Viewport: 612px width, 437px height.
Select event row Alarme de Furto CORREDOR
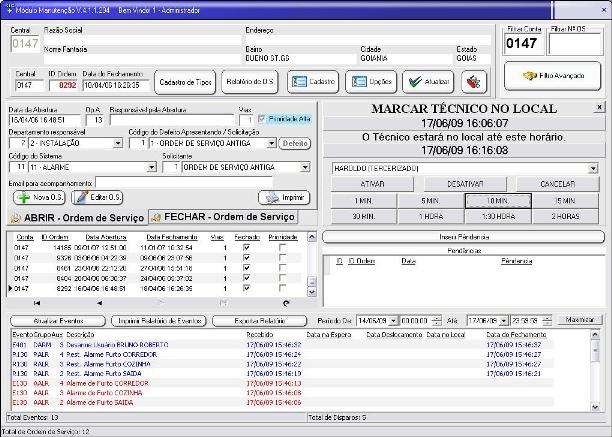point(282,383)
